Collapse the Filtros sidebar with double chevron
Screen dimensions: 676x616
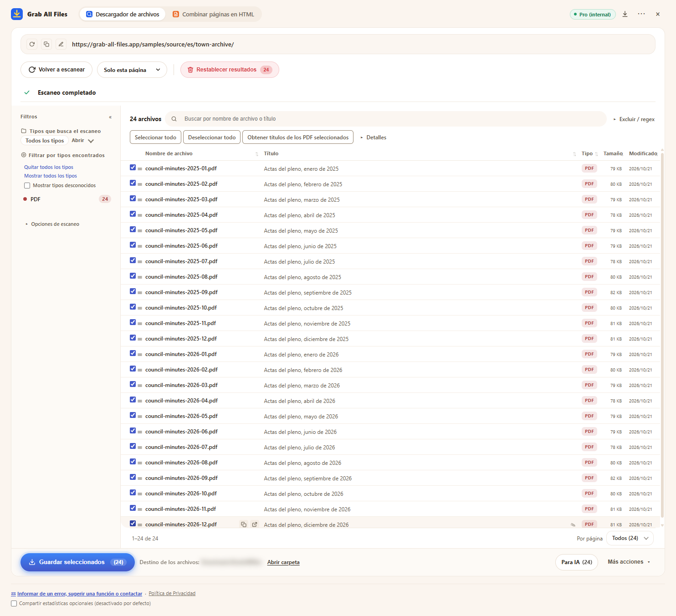tap(110, 117)
